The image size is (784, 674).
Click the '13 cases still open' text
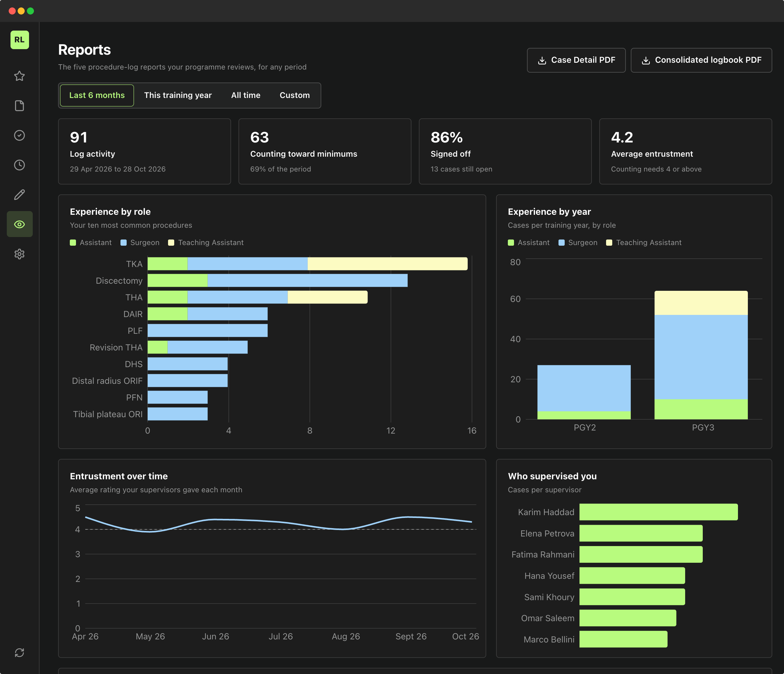tap(461, 169)
